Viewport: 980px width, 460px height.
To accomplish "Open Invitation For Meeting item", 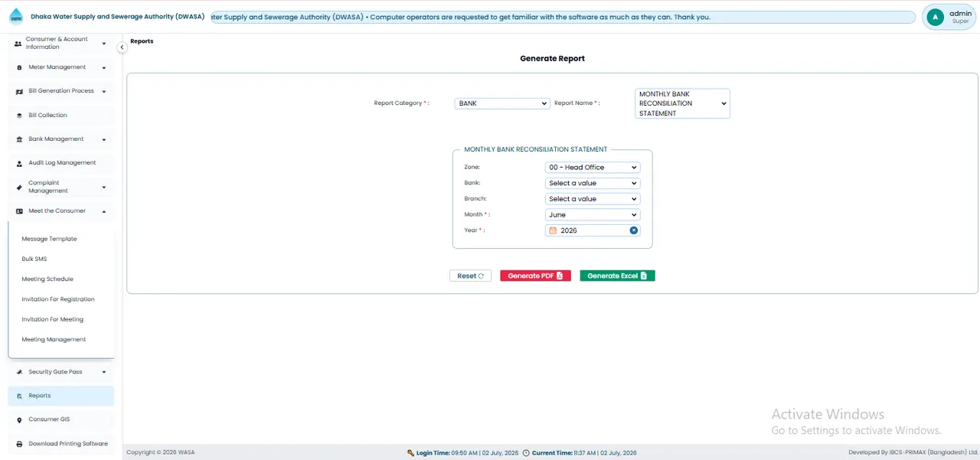I will pyautogui.click(x=52, y=319).
